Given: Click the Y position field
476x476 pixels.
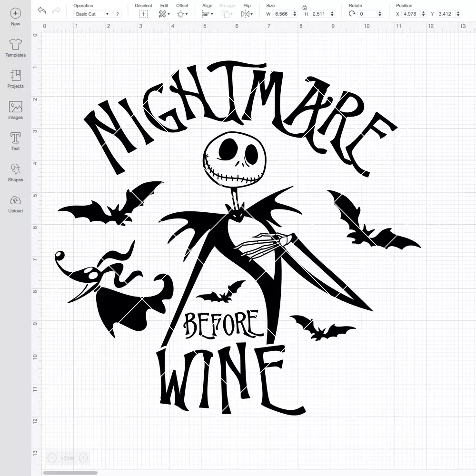Looking at the screenshot, I should click(446, 14).
